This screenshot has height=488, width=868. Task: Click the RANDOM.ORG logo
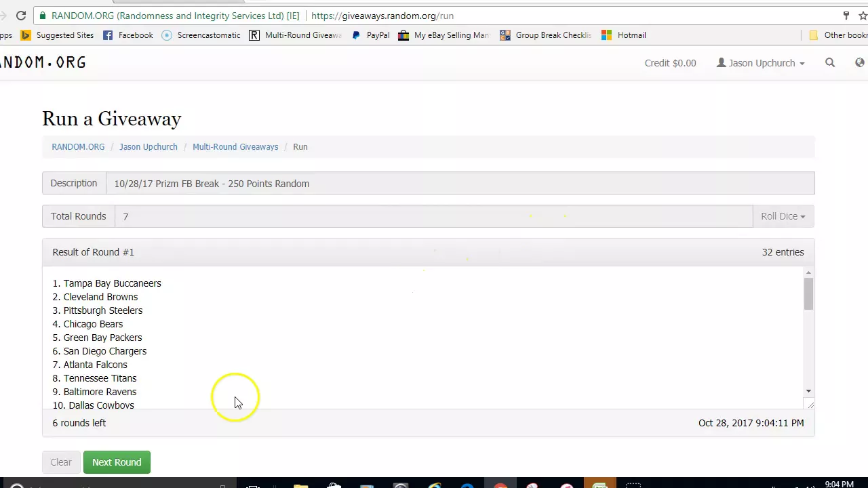pos(42,62)
